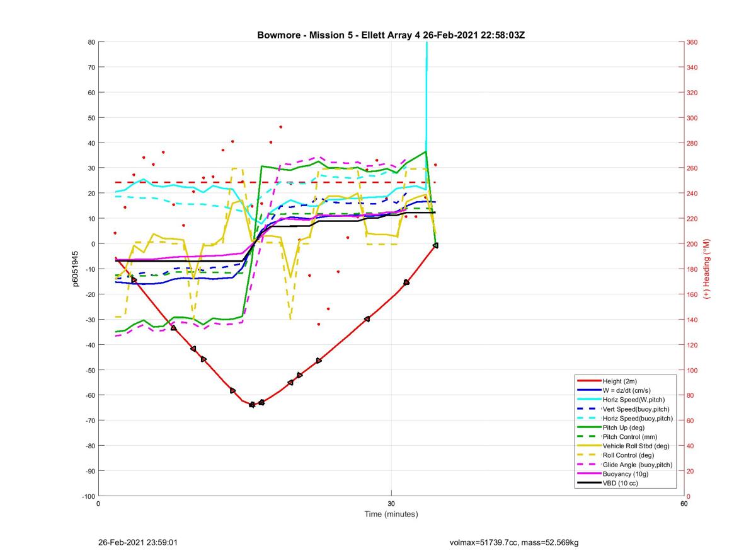Click legend label 'Vehicle Roll Stbd (deg)'
Viewport: 756px width, 558px height.
click(636, 446)
